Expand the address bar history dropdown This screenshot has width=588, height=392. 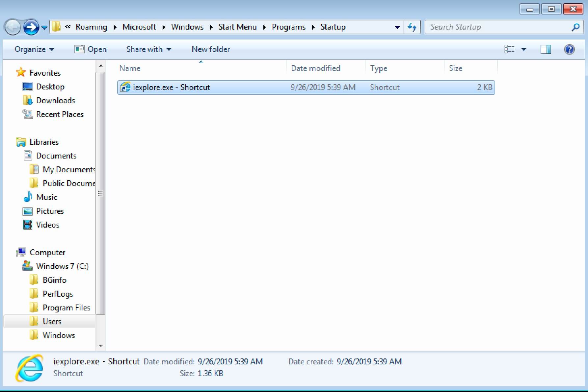[397, 27]
